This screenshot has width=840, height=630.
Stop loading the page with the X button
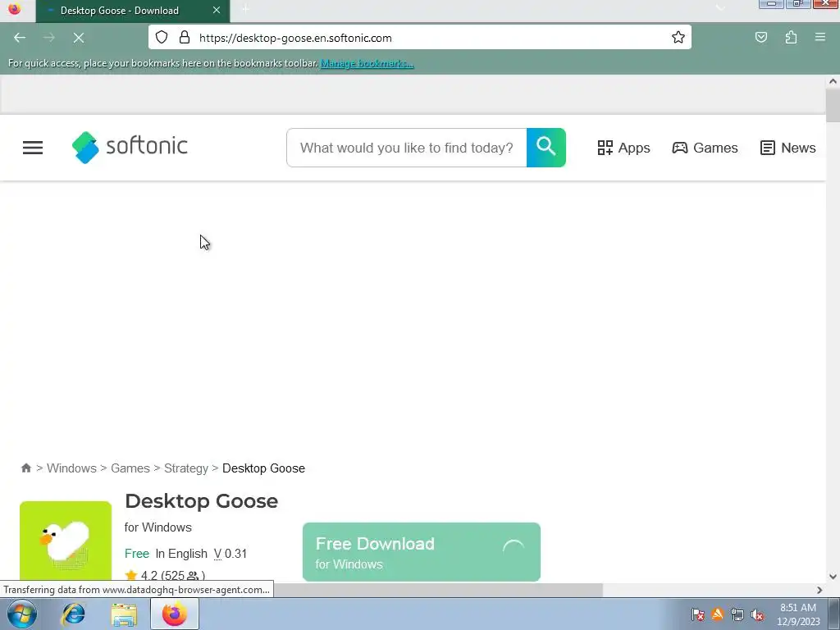coord(78,38)
